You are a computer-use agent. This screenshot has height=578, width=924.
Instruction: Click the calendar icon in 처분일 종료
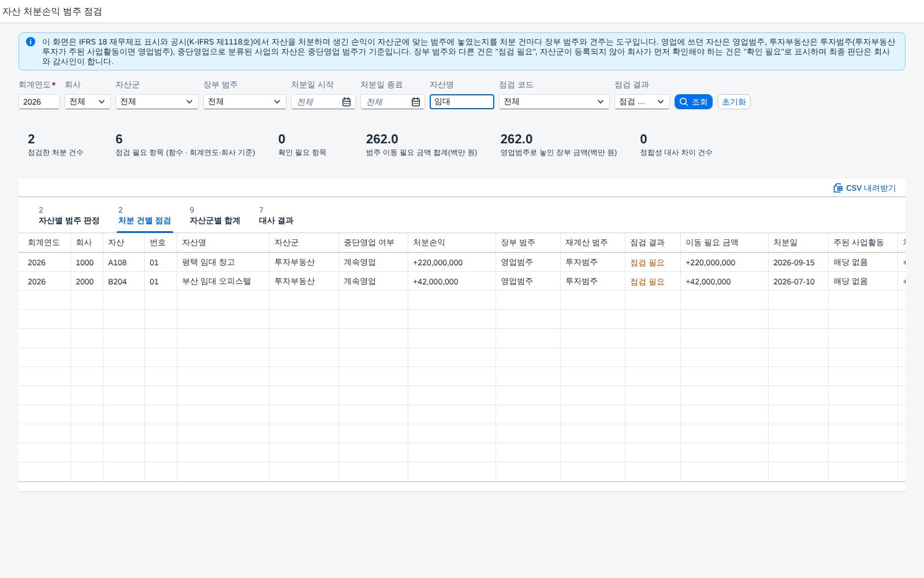(416, 102)
